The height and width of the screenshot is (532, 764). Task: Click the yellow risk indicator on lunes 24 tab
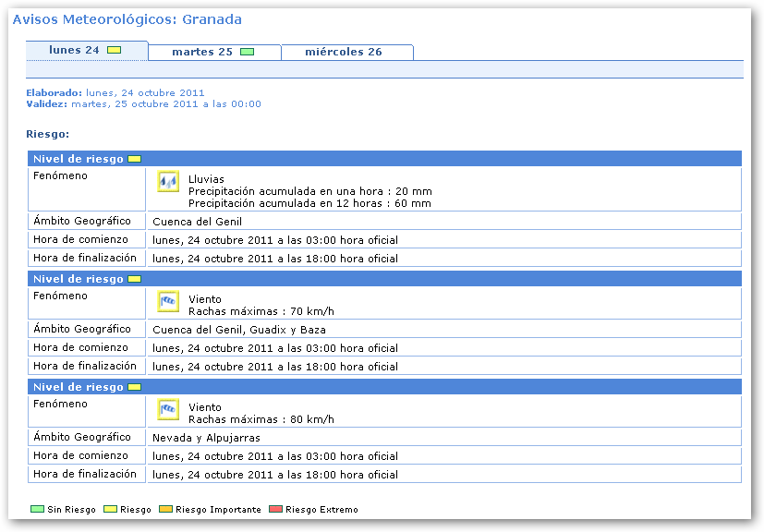[114, 50]
